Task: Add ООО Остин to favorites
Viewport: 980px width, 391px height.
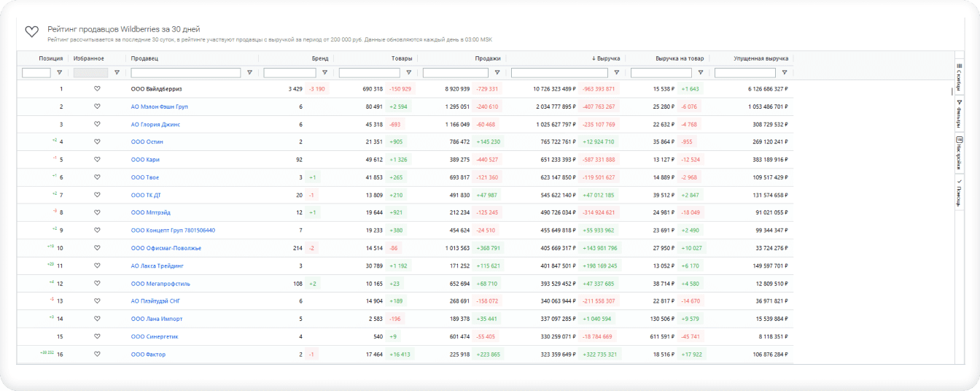Action: pos(97,142)
